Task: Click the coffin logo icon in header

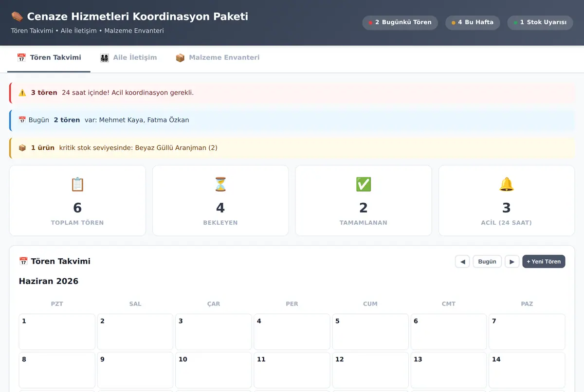Action: click(17, 17)
